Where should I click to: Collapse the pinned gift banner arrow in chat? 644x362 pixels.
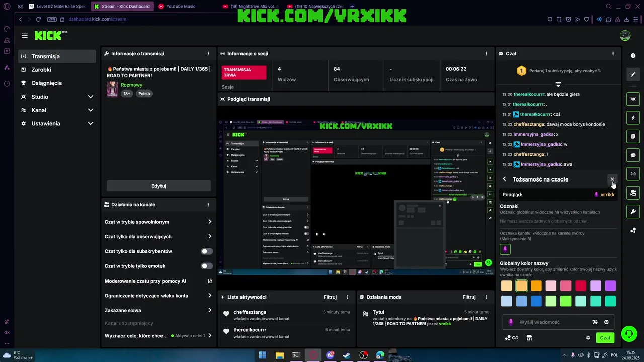(x=558, y=84)
